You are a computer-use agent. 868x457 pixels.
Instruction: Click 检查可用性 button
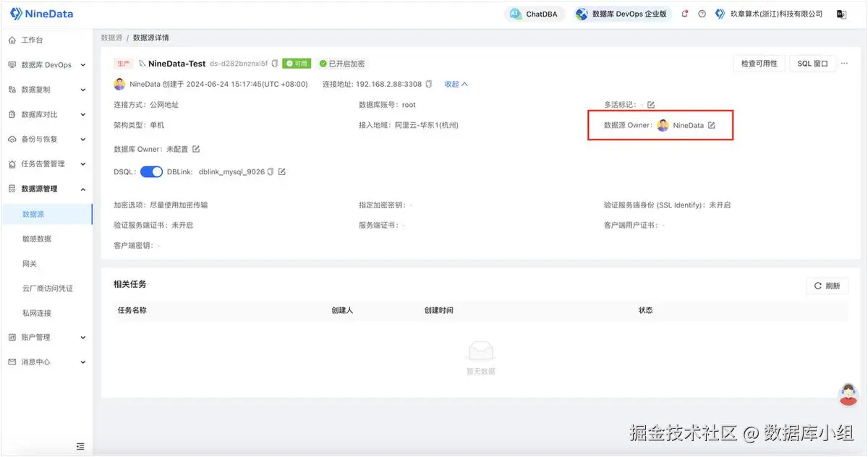tap(759, 64)
